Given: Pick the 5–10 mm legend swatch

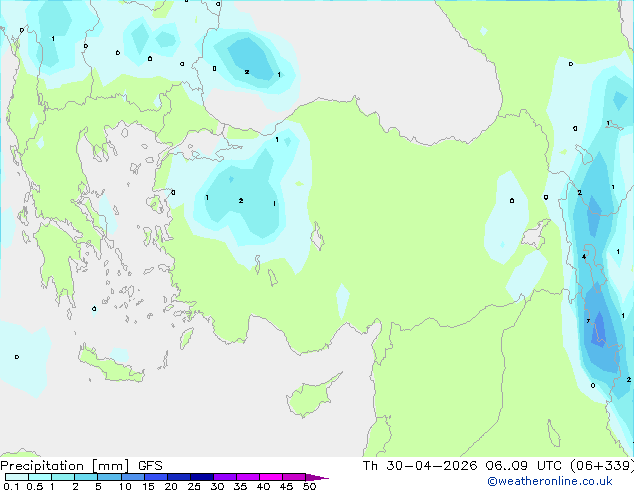Looking at the screenshot, I should point(109,477).
